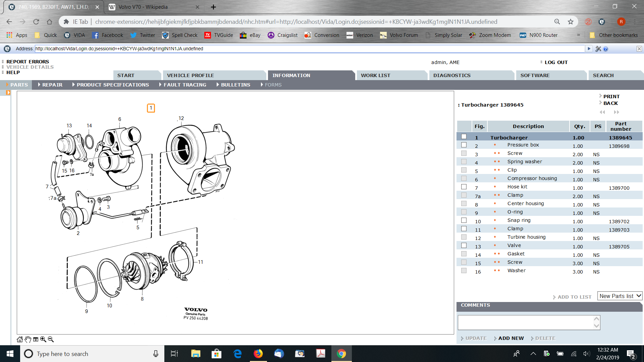Image resolution: width=644 pixels, height=362 pixels.
Task: Click inside the comments text field
Action: pos(525,322)
